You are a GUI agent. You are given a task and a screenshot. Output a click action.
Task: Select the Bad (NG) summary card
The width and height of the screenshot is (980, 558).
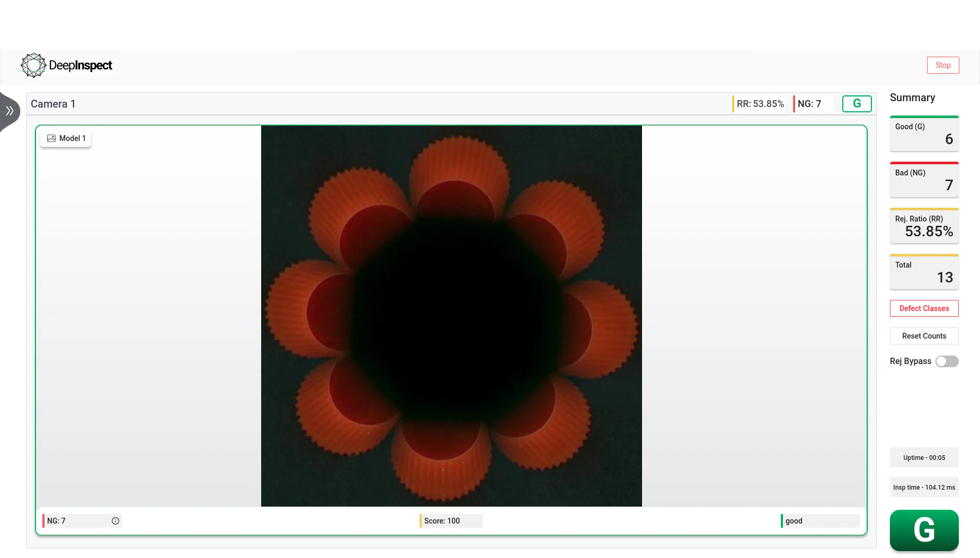click(924, 180)
